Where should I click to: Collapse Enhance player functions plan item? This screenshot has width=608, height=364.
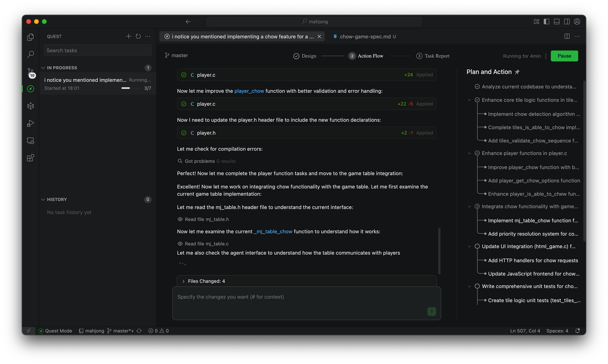click(x=469, y=154)
